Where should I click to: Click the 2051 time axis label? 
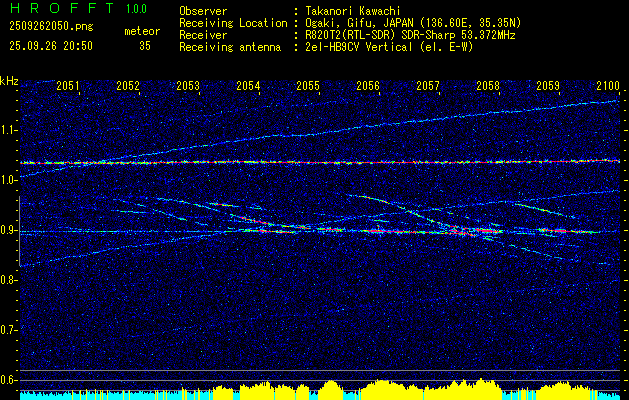click(68, 86)
